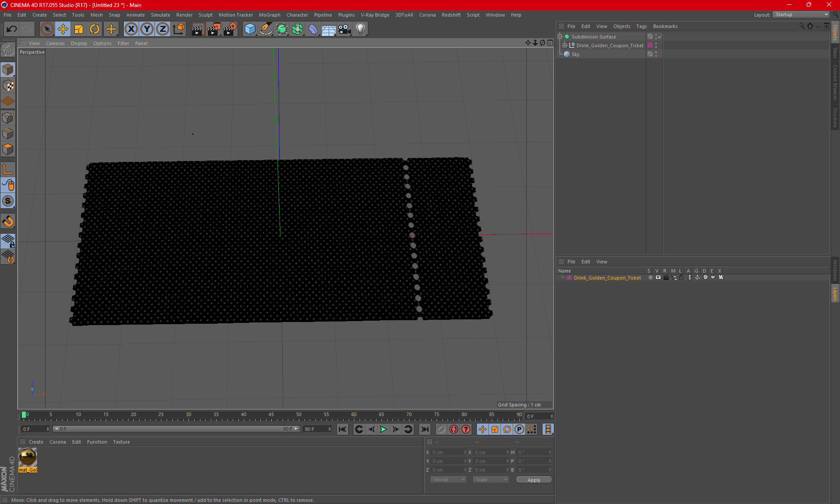Click the Drink_Golden_Coupon_Ticket layer color swatch
Image resolution: width=840 pixels, height=504 pixels.
click(x=569, y=278)
